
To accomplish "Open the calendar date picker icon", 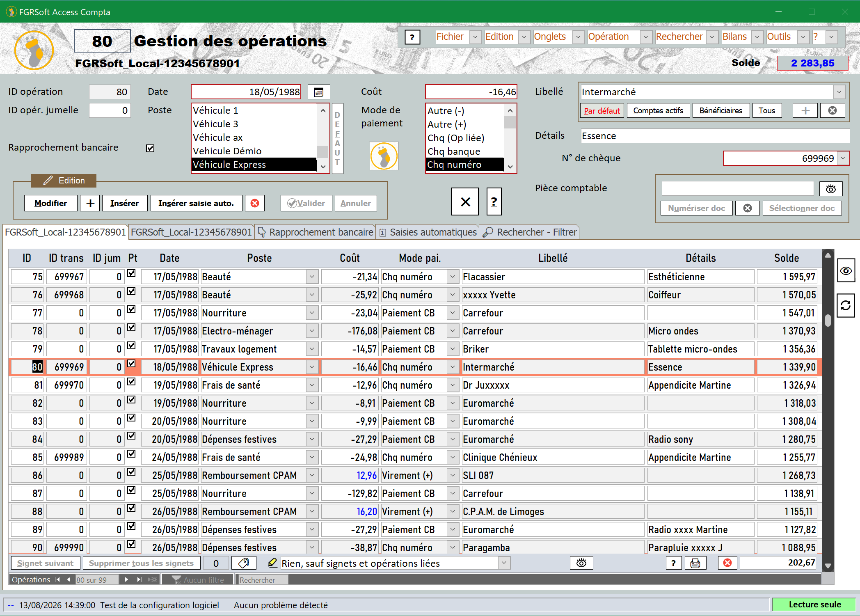I will (319, 92).
